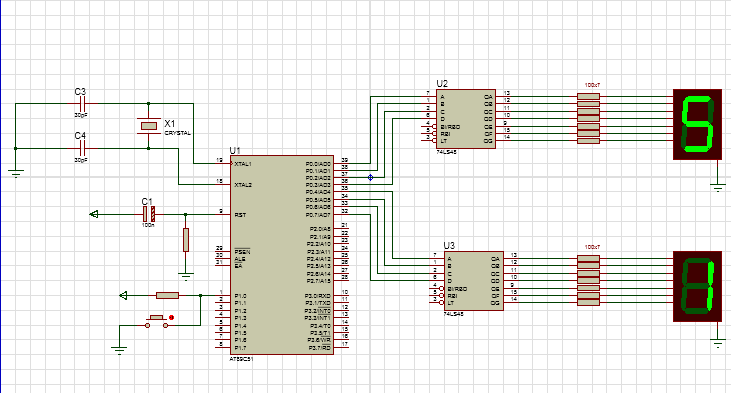731x393 pixels.
Task: Click the '74LS48' part name under U3
Action: (454, 314)
